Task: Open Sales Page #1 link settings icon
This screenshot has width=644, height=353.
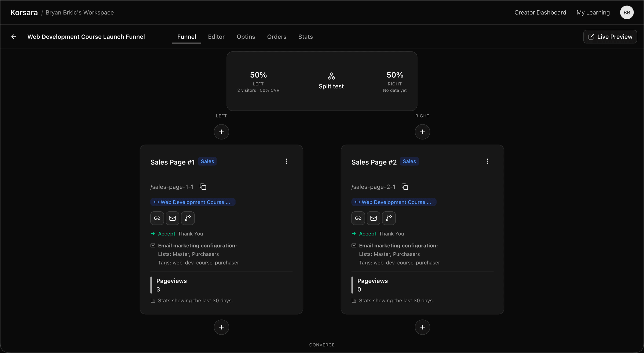Action: (x=157, y=218)
